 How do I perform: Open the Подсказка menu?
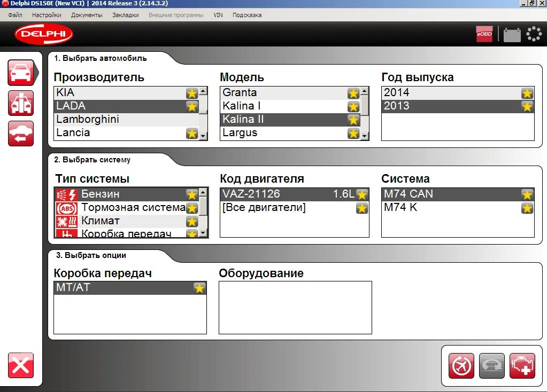(x=247, y=15)
